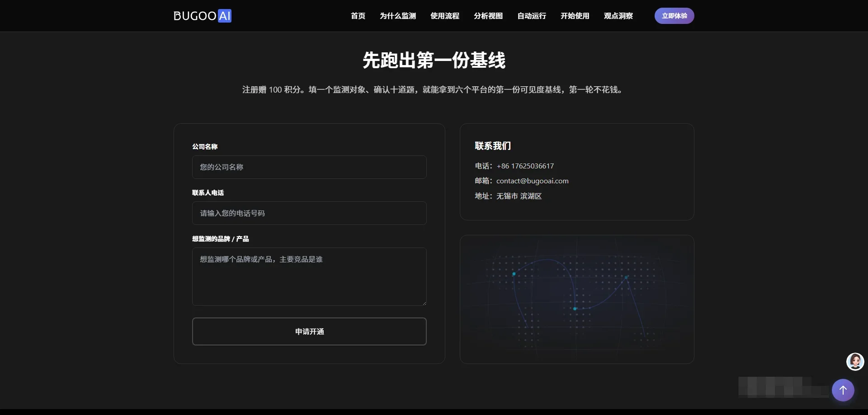Click the phone number +86 17625036617
The image size is (868, 415).
[x=525, y=166]
